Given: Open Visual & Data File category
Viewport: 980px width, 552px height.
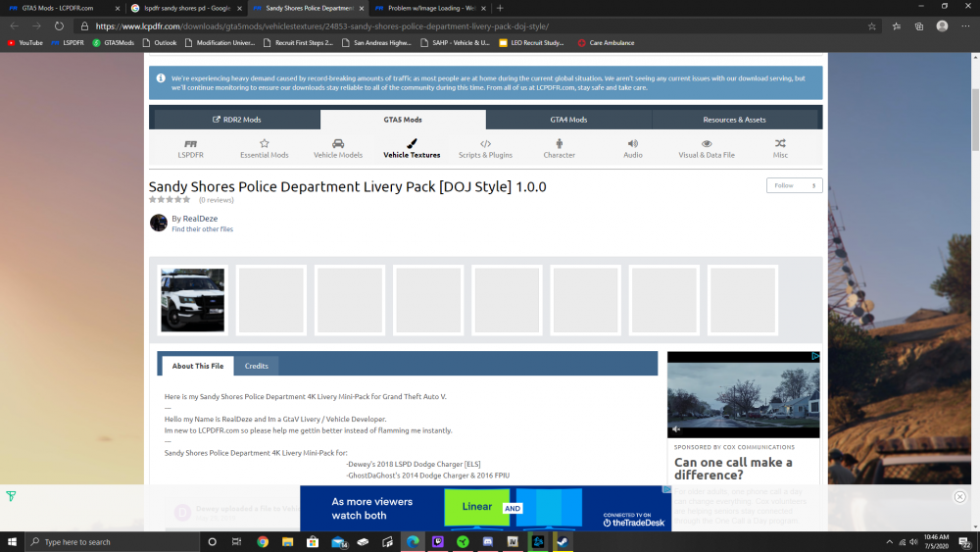Looking at the screenshot, I should pos(707,149).
